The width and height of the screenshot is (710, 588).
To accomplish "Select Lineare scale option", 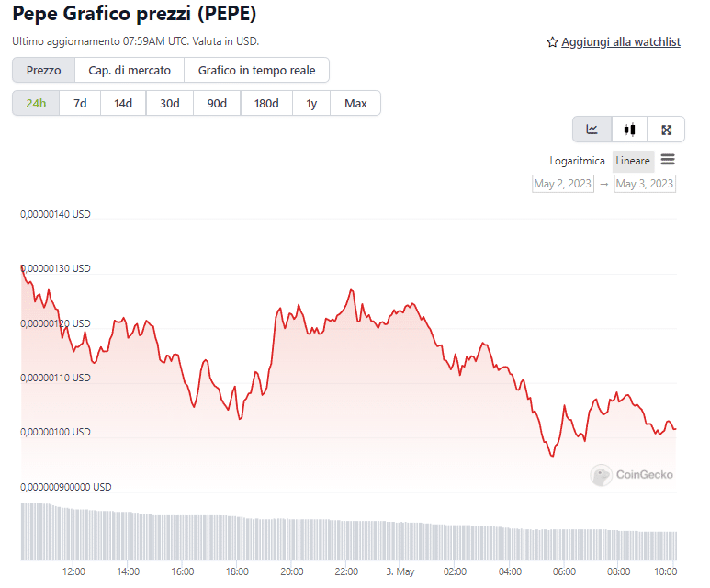I will [x=633, y=161].
